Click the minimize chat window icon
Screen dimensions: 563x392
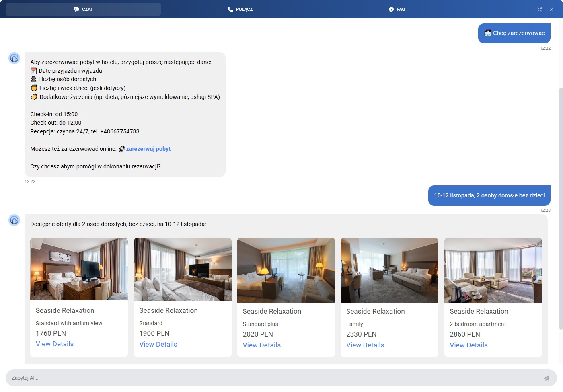click(x=540, y=9)
